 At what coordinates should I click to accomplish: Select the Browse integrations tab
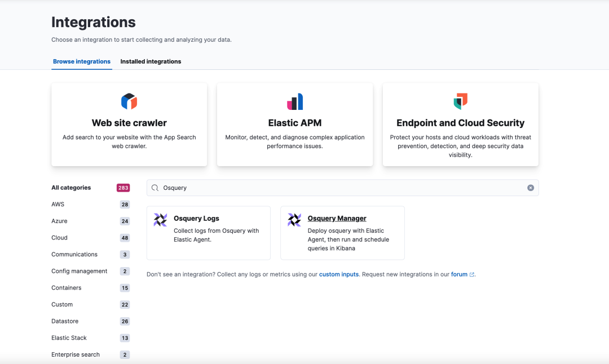(82, 61)
